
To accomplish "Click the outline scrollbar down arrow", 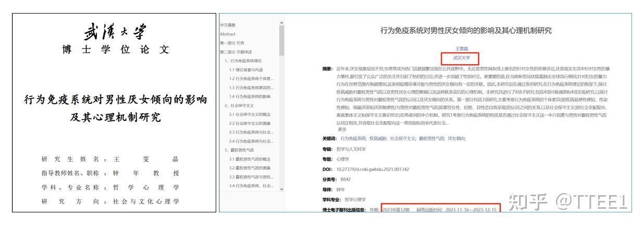I will (282, 188).
